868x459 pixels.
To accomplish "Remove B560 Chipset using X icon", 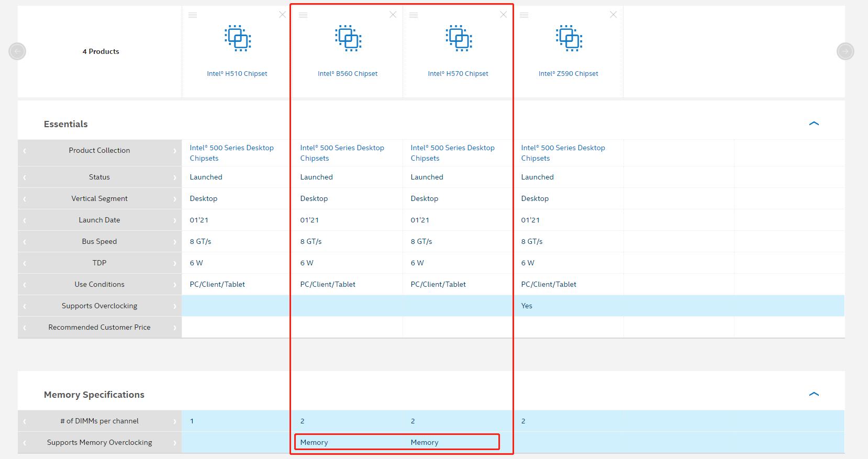I will coord(393,15).
